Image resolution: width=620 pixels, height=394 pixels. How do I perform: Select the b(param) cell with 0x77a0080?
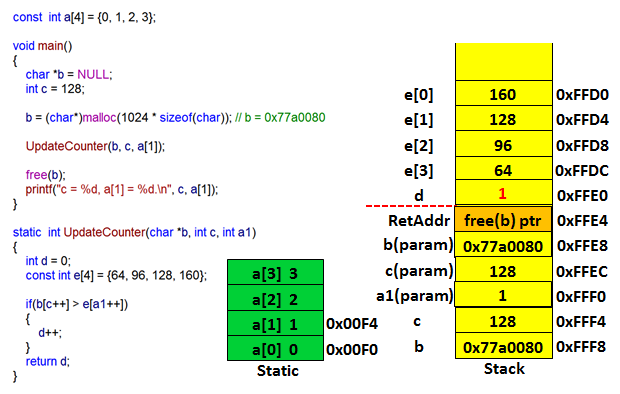click(x=503, y=245)
